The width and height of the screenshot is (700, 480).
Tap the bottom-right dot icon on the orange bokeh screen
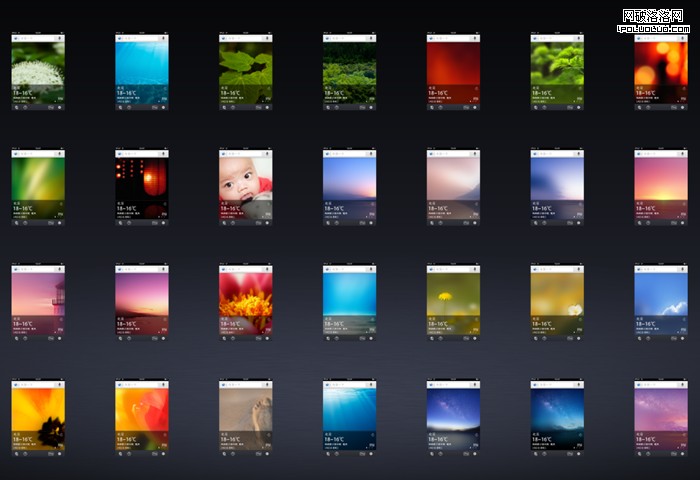[682, 106]
